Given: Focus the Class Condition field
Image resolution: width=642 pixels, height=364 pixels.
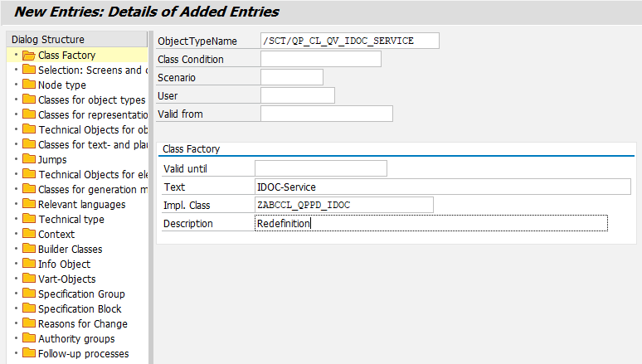Looking at the screenshot, I should click(x=320, y=59).
